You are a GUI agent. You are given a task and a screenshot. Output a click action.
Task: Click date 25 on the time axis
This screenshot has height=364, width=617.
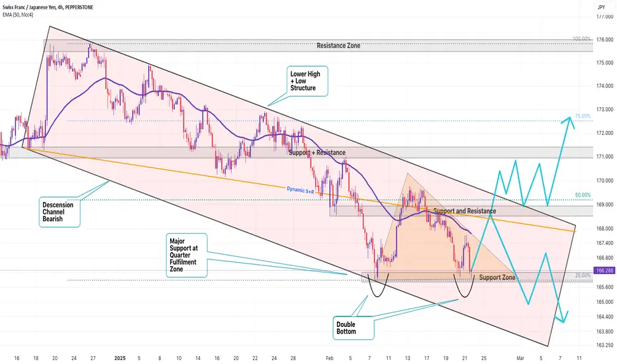(484, 358)
